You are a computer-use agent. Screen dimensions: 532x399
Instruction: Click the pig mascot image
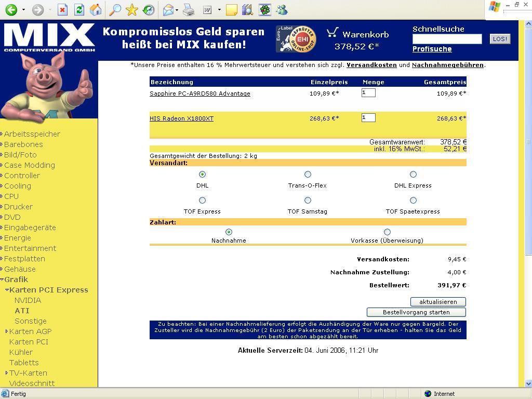[47, 87]
